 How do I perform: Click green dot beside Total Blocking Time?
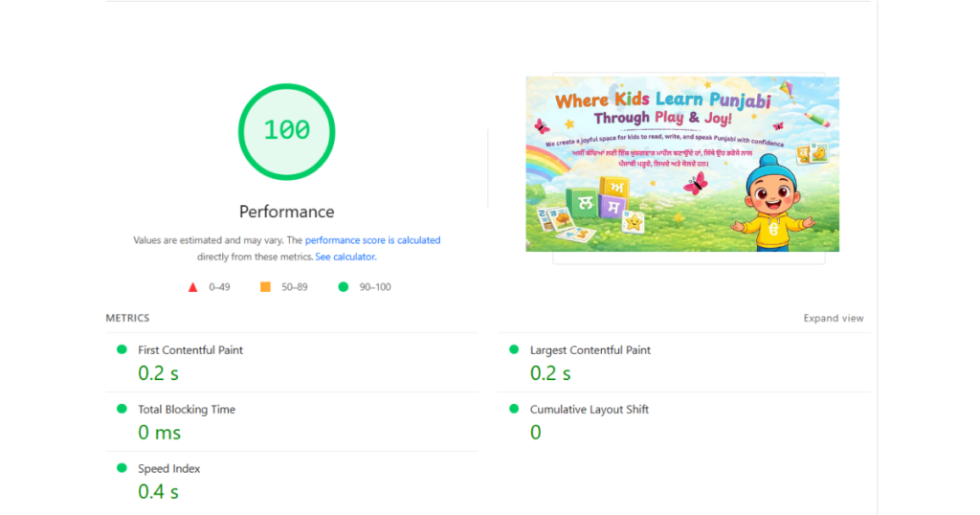122,409
